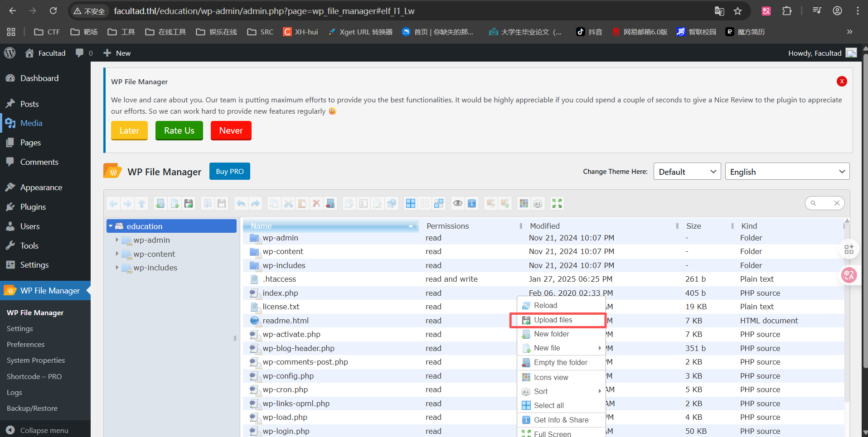Click the red X Delete toolbar icon
Viewport: 868px width, 437px height.
(x=316, y=204)
